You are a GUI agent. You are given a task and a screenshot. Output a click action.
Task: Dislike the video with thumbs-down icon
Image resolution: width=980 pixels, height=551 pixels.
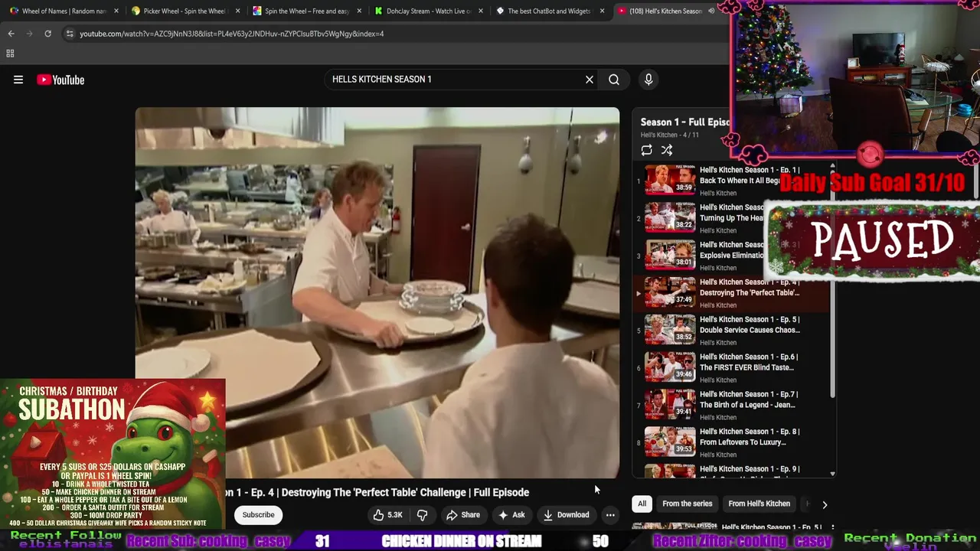point(422,515)
